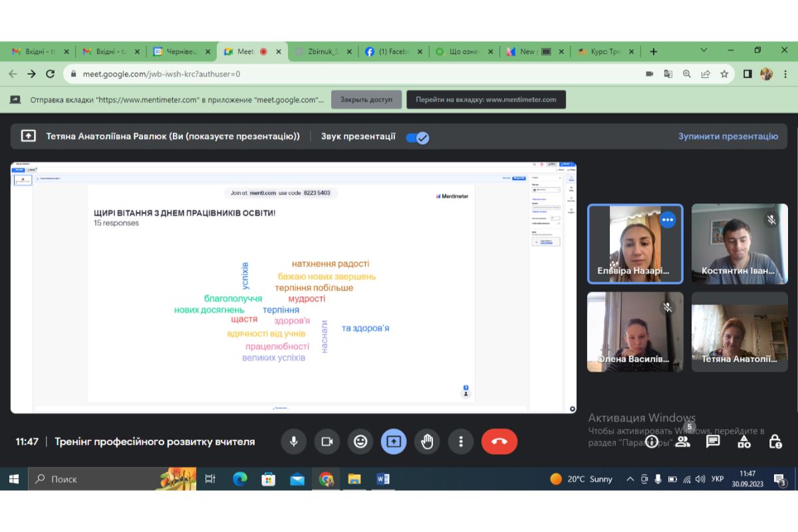Screen dimensions: 798x532
Task: Open Microsoft Edge from taskbar
Action: [x=239, y=479]
